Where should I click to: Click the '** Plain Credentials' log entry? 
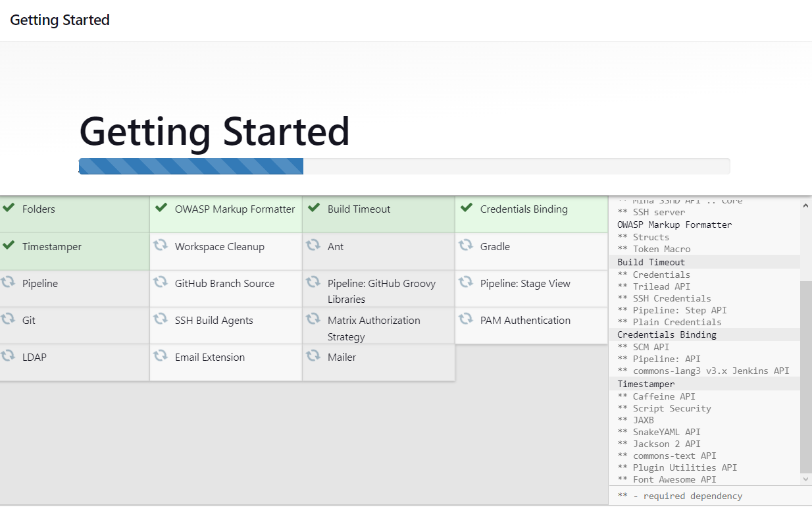(x=670, y=322)
